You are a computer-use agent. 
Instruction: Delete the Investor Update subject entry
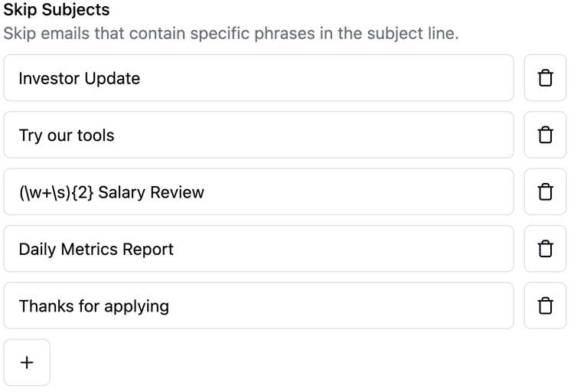point(545,78)
